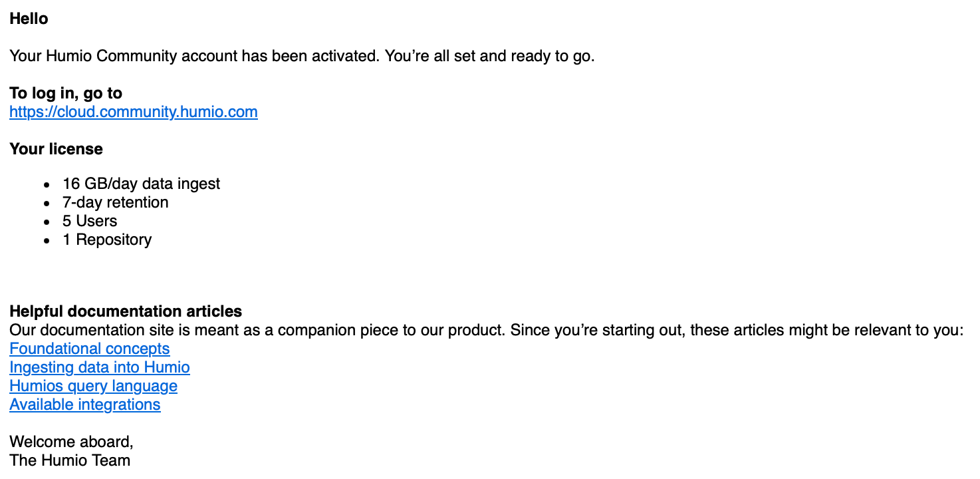Click the bullet marker before 16 GB/day
This screenshot has height=479, width=980.
47,184
